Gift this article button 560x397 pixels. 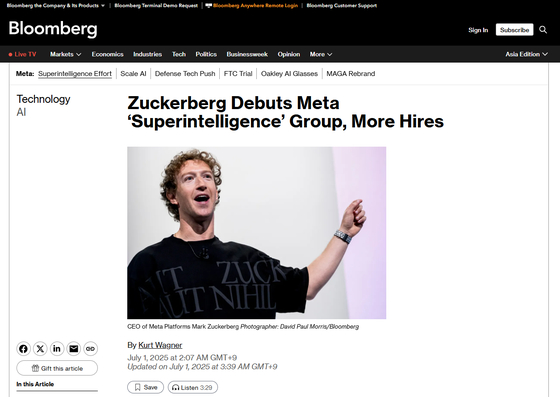point(57,368)
